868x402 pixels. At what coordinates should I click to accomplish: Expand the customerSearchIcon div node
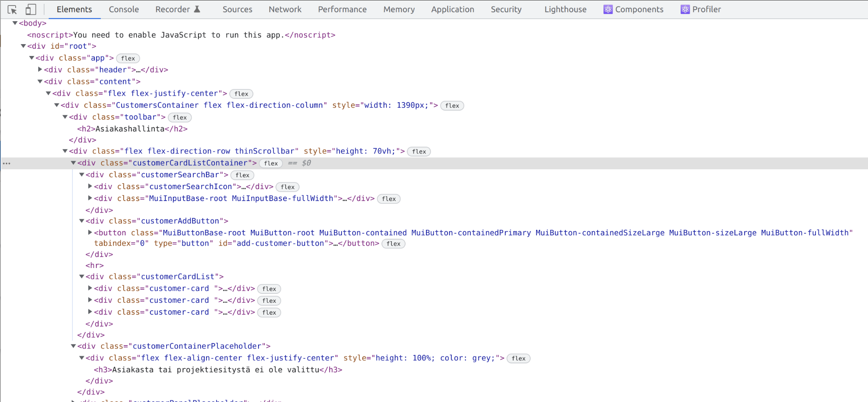(x=90, y=186)
